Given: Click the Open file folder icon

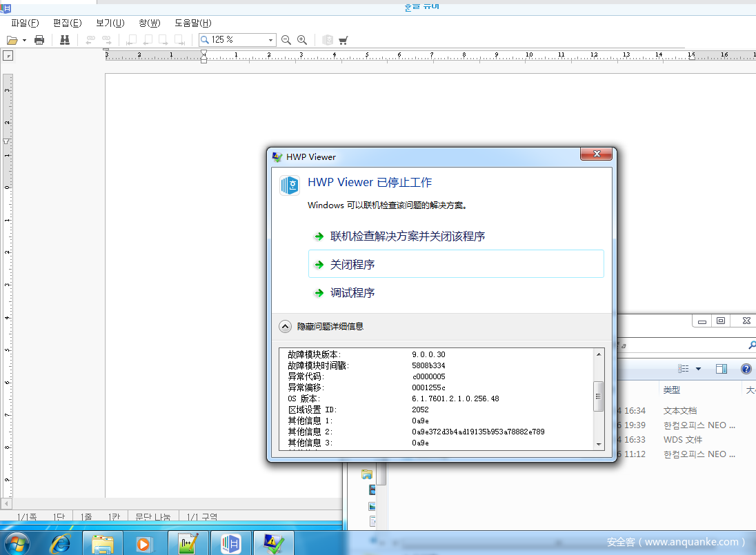Looking at the screenshot, I should [12, 40].
